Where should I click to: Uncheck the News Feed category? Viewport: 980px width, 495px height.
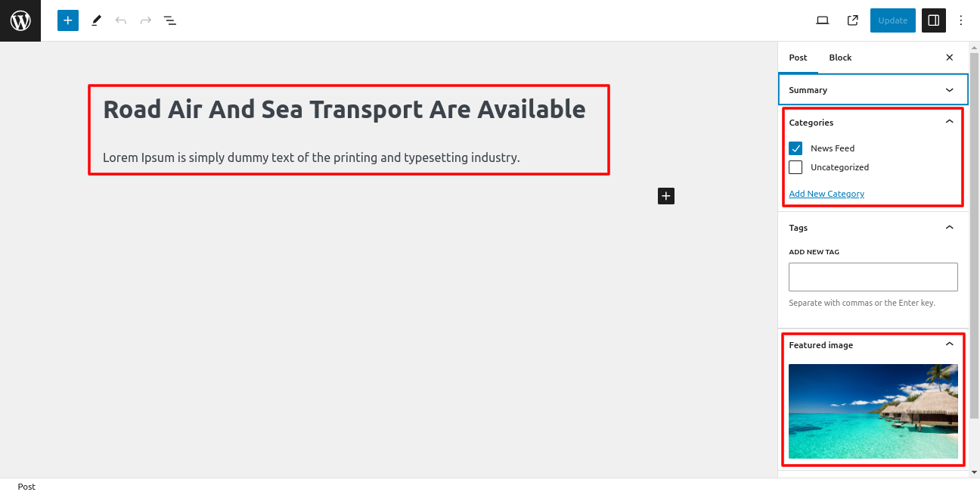coord(795,148)
